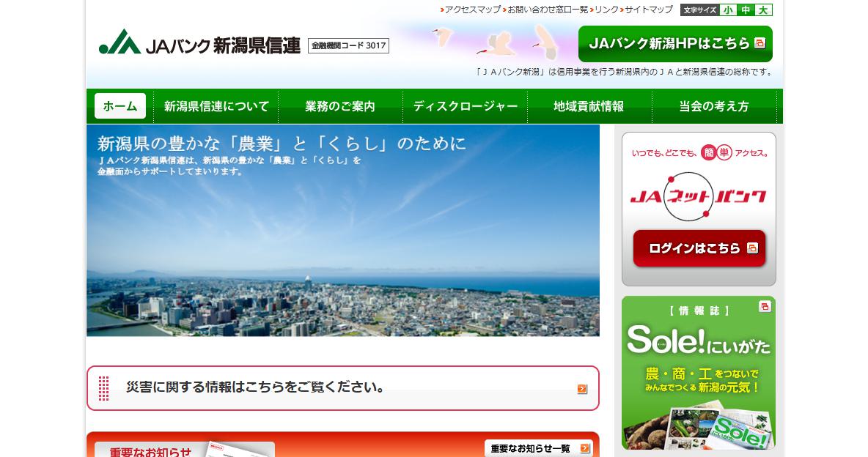868x457 pixels.
Task: Click the JAバンク新潟HPはこちら button
Action: [x=675, y=44]
